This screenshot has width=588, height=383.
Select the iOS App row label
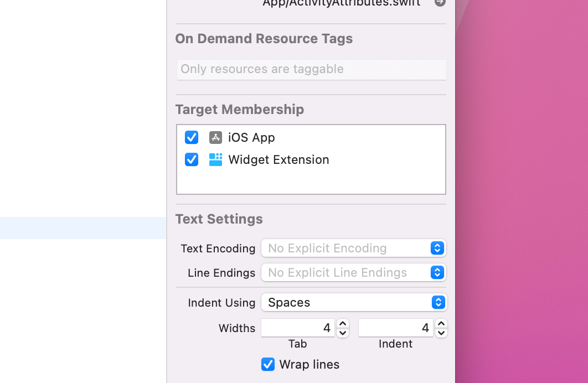point(251,137)
